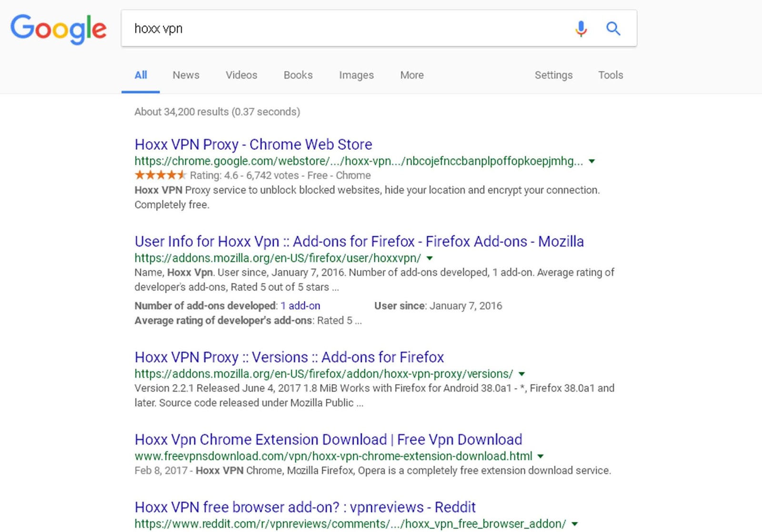Image resolution: width=762 pixels, height=532 pixels.
Task: Click the freevpnsdownload.com green URL
Action: click(333, 456)
